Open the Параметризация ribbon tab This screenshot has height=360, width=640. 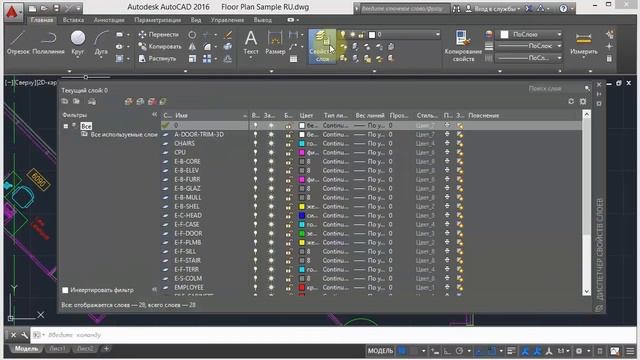tap(158, 20)
